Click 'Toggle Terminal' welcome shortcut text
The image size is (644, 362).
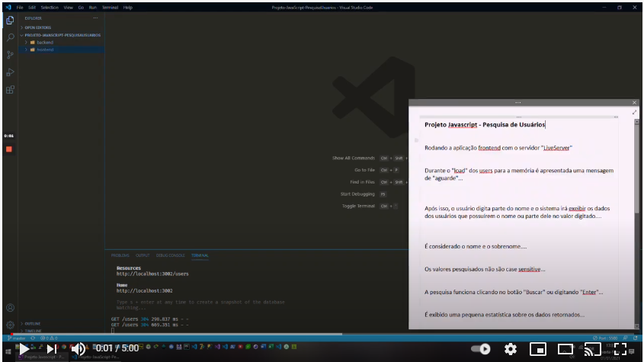click(x=358, y=207)
